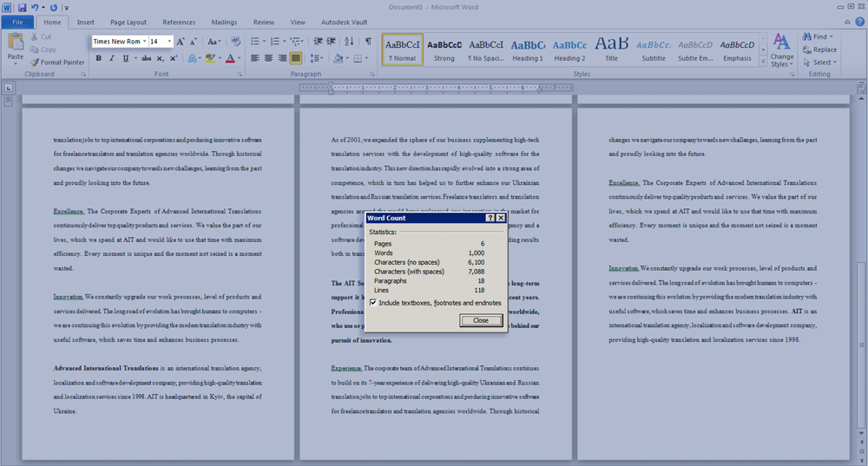Grow font size icon
The image size is (868, 466).
click(181, 42)
